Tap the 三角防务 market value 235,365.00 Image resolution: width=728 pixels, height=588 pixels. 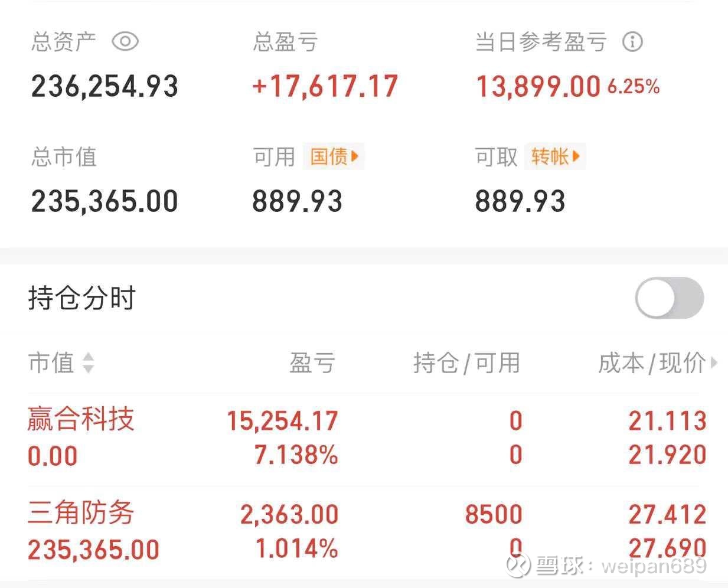point(94,550)
